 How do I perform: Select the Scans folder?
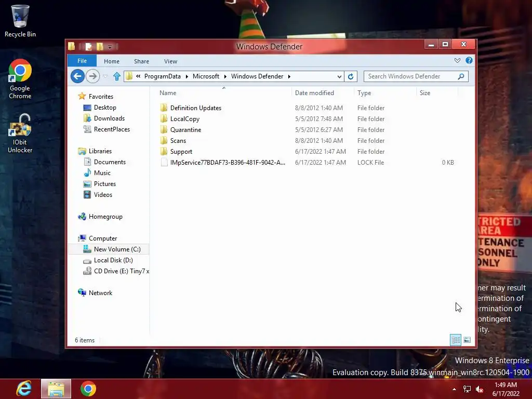pos(178,140)
